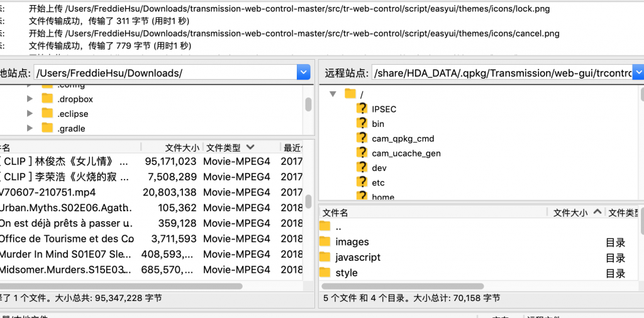The image size is (644, 318).
Task: Select the bin folder question mark icon
Action: (x=362, y=124)
